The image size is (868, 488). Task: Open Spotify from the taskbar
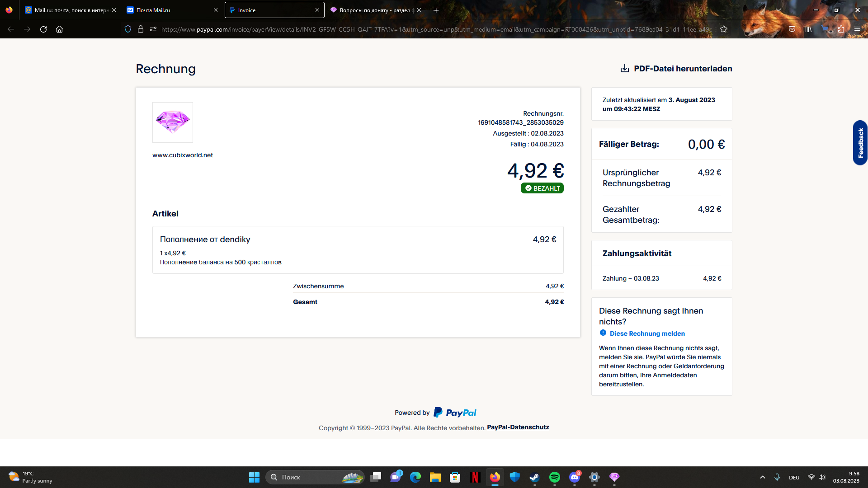554,477
